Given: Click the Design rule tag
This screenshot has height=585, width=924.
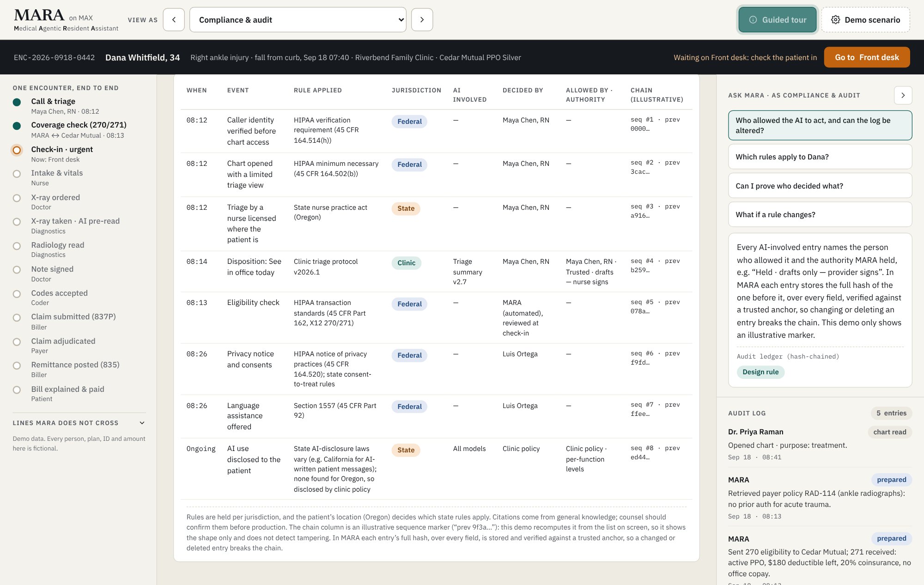Looking at the screenshot, I should point(760,372).
